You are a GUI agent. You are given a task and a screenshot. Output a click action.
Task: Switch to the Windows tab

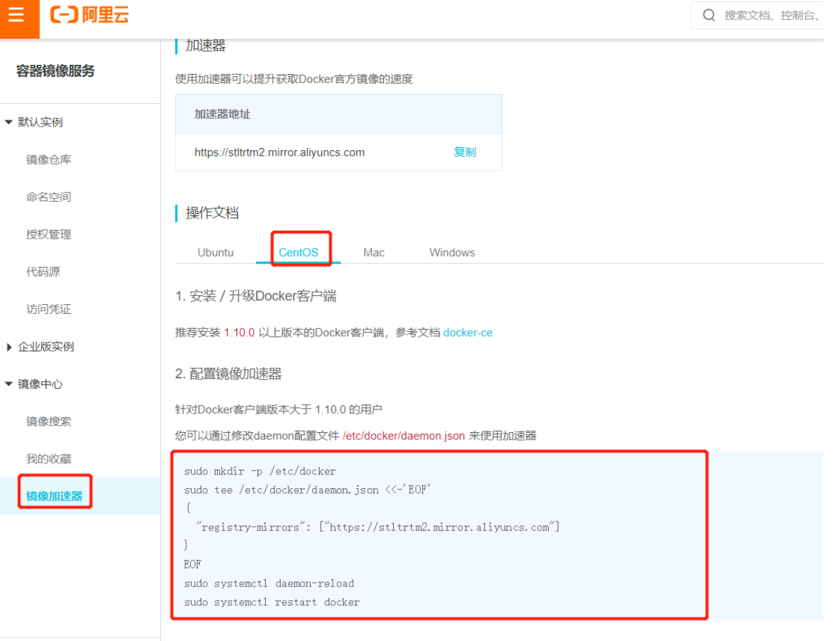click(x=452, y=252)
